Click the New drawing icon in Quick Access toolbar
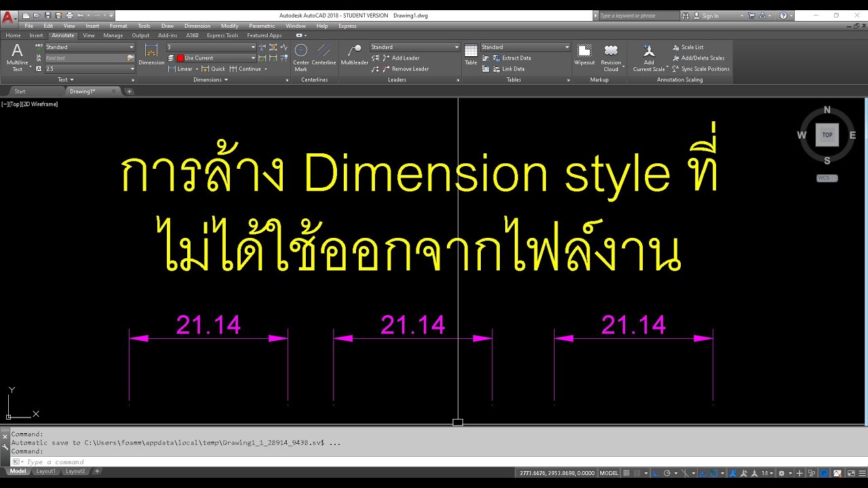Screen dimensions: 868x488 tap(26, 15)
